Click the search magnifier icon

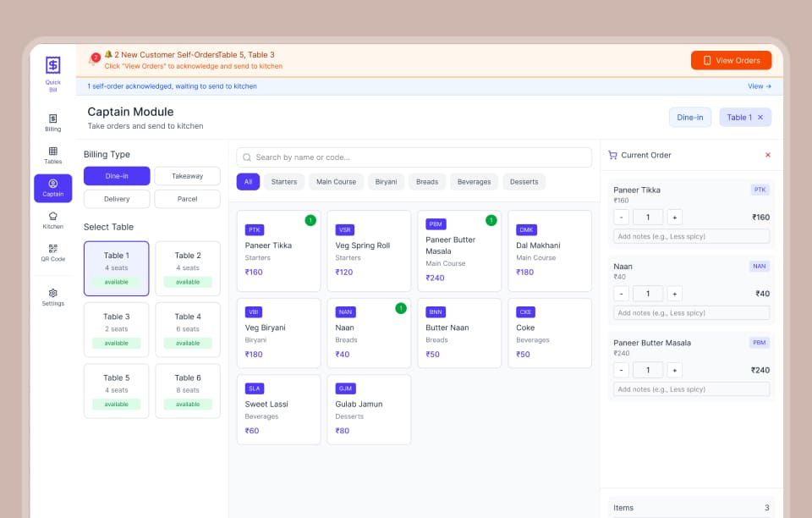pyautogui.click(x=247, y=157)
